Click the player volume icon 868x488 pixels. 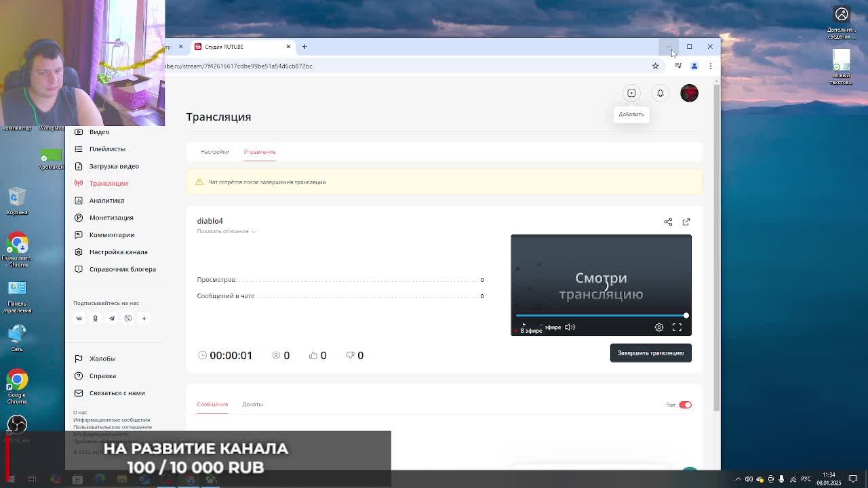click(x=570, y=327)
